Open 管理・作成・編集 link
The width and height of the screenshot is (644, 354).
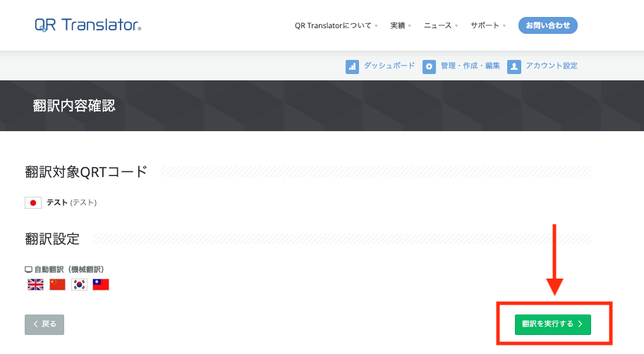click(x=470, y=66)
